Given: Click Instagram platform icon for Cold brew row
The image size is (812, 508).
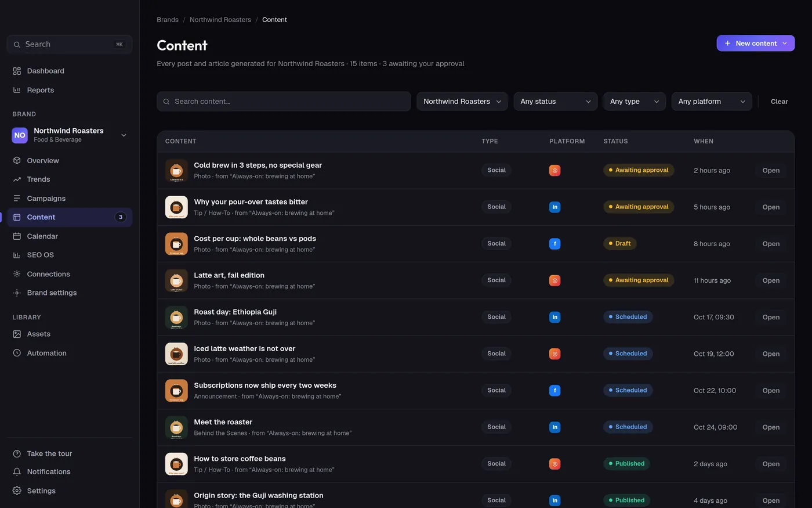Looking at the screenshot, I should tap(555, 171).
